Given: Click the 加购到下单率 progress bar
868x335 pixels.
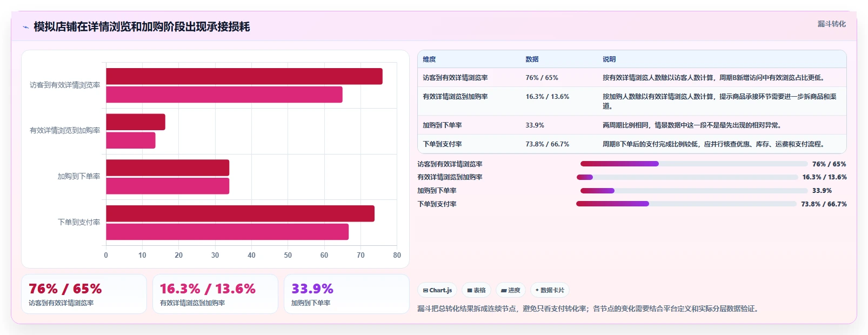Looking at the screenshot, I should pyautogui.click(x=694, y=191).
